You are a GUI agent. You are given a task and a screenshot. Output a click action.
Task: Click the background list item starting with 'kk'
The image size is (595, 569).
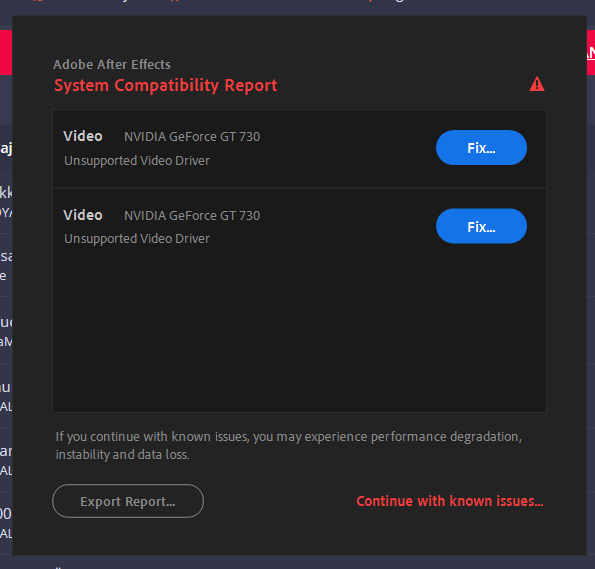click(6, 201)
